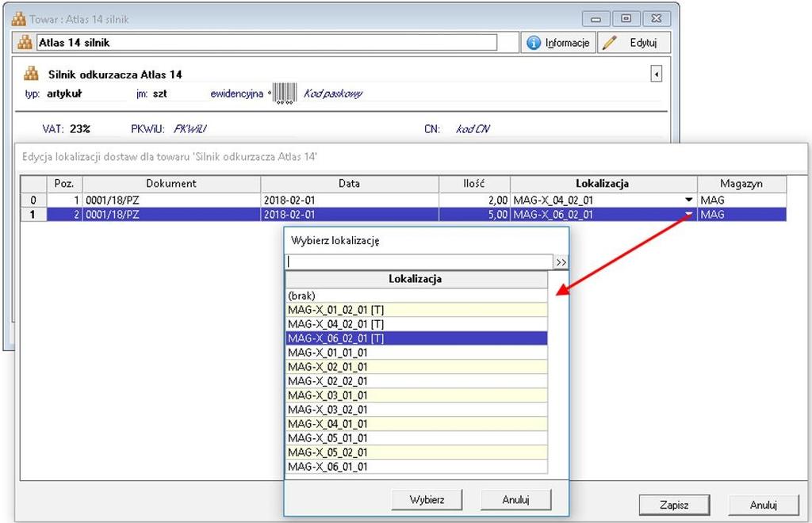The image size is (812, 523).
Task: Click the Edytuj button with pencil icon
Action: click(x=634, y=43)
